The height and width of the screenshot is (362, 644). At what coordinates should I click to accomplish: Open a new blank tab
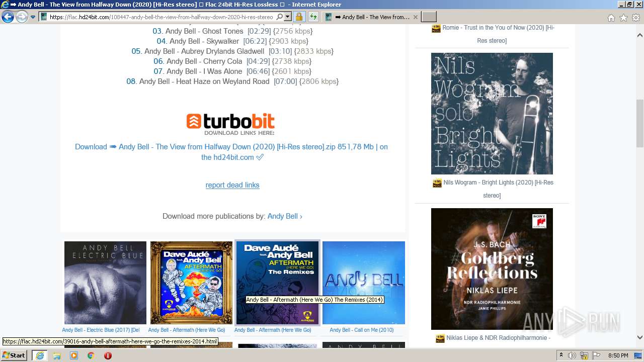tap(429, 17)
